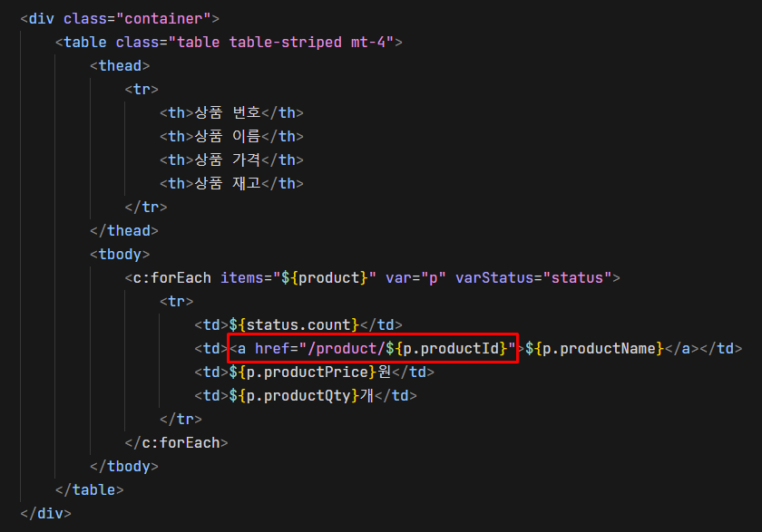Click the <th>상품 가격</th> line
762x532 pixels.
pos(231,160)
